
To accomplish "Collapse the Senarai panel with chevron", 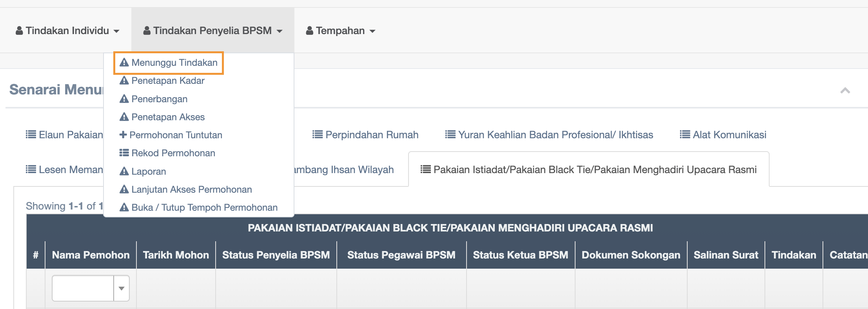I will click(845, 90).
